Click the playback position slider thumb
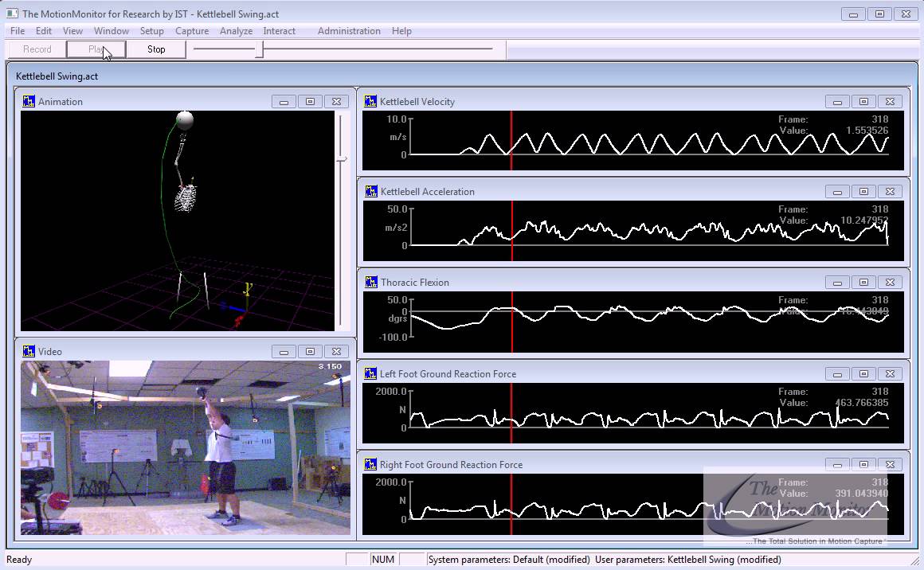The height and width of the screenshot is (570, 924). tap(260, 49)
